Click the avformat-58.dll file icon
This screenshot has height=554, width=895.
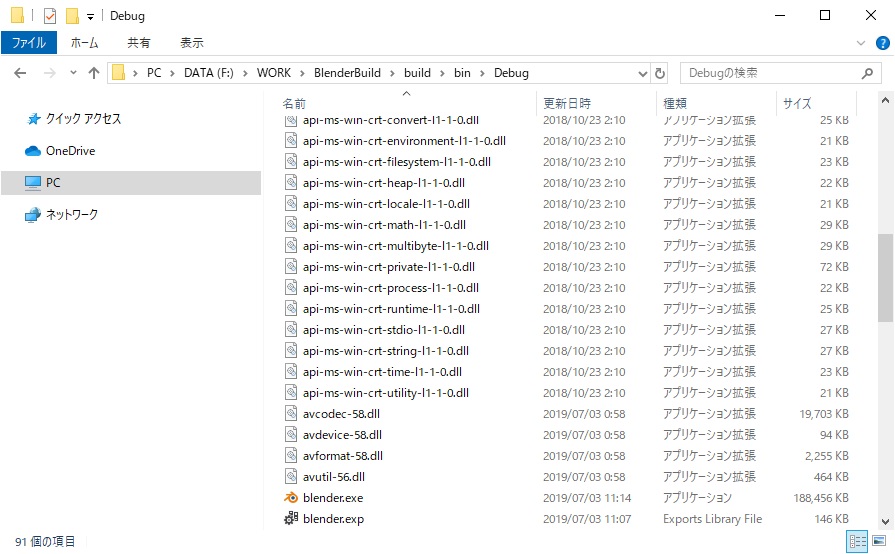(x=291, y=456)
